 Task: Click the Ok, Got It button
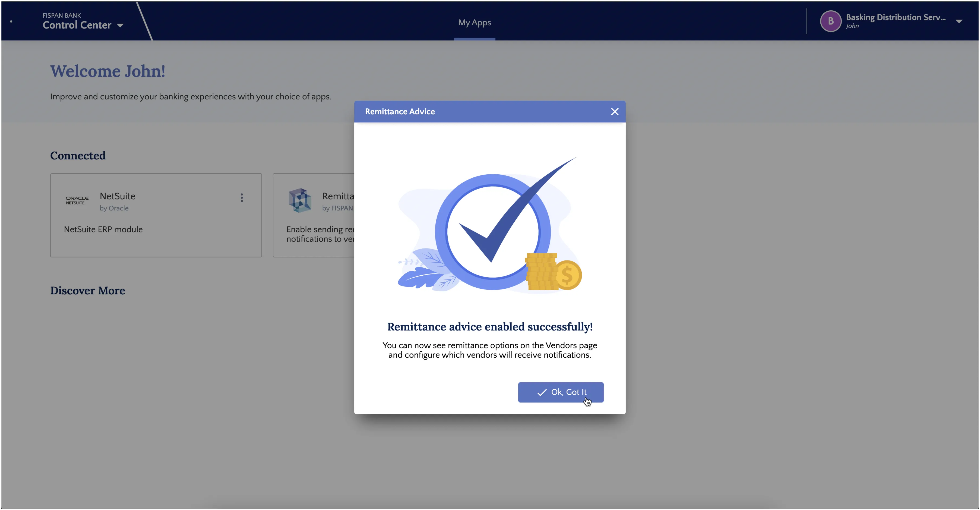point(560,392)
